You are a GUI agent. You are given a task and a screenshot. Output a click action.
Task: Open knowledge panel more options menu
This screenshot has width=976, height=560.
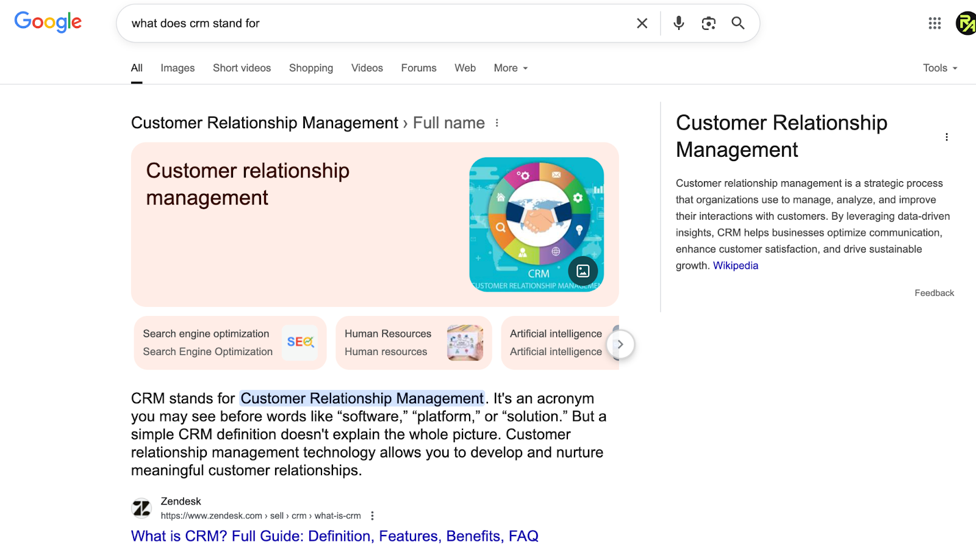947,137
